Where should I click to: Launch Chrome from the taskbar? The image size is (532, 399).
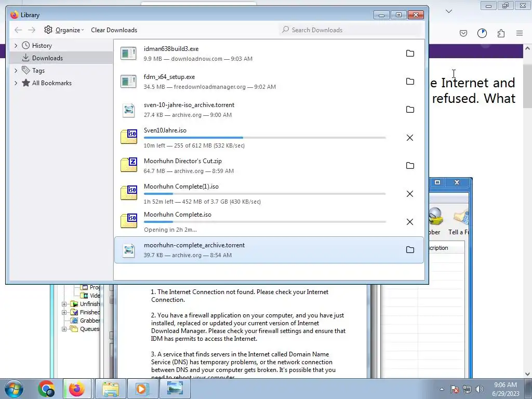point(46,389)
